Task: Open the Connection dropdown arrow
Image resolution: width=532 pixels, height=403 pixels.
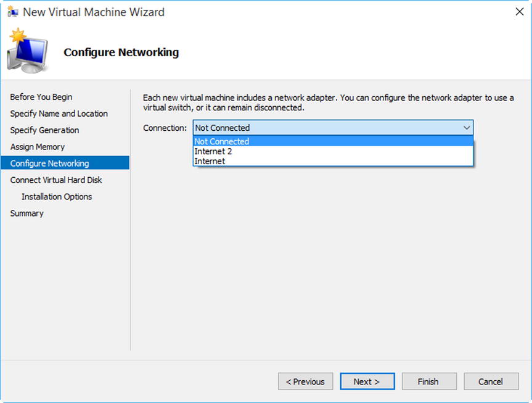Action: [x=467, y=128]
